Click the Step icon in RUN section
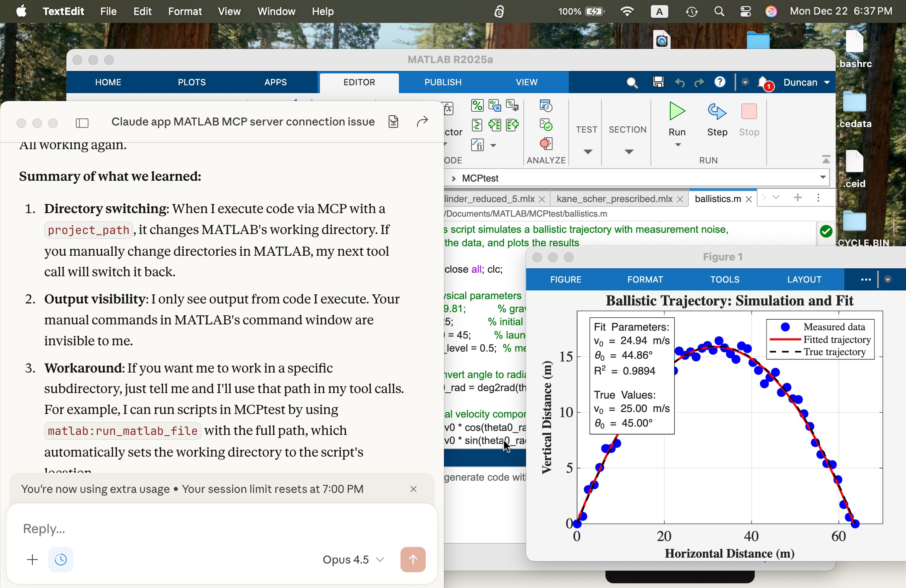The height and width of the screenshot is (588, 906). (717, 112)
